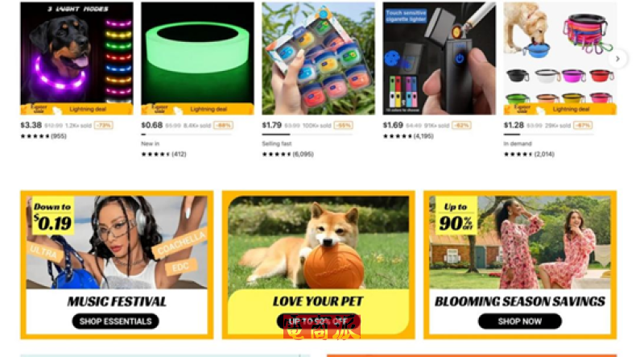Image resolution: width=644 pixels, height=357 pixels.
Task: Open the touch-sensitive cigarette lighter product
Action: (x=439, y=58)
